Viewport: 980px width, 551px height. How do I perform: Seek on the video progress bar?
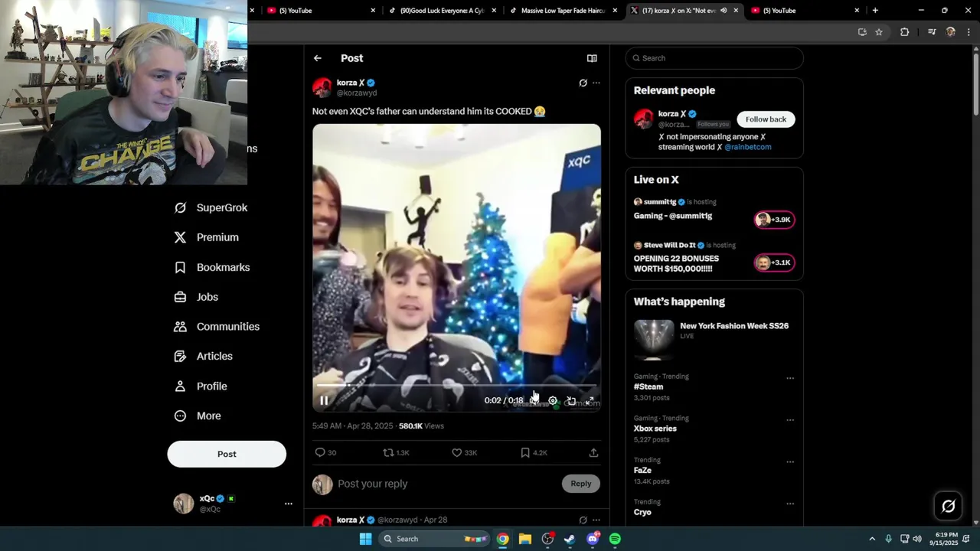point(456,385)
